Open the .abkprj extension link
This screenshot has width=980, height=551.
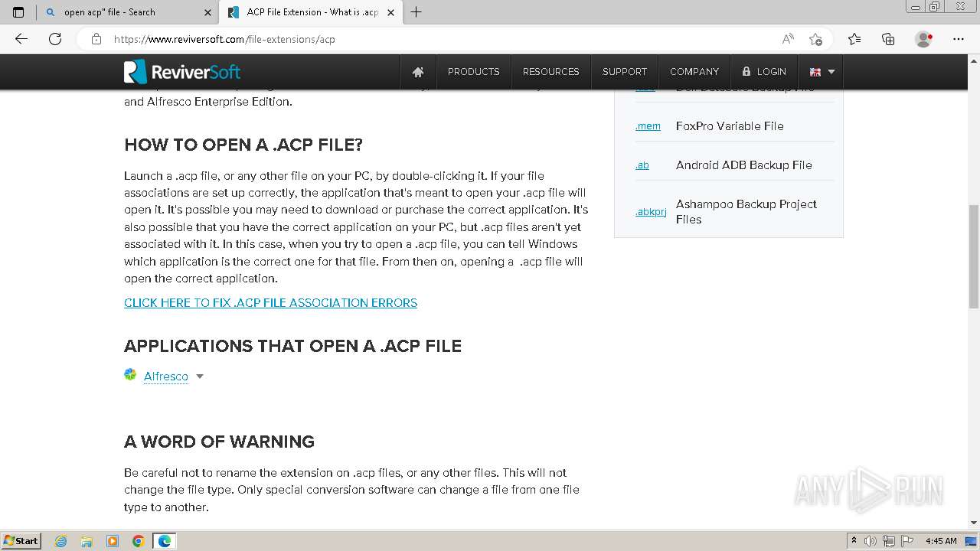tap(651, 212)
